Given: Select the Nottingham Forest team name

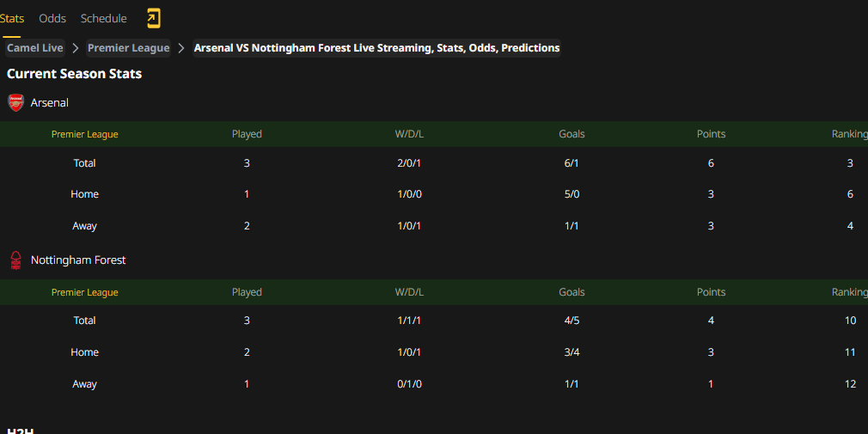Looking at the screenshot, I should pyautogui.click(x=78, y=260).
